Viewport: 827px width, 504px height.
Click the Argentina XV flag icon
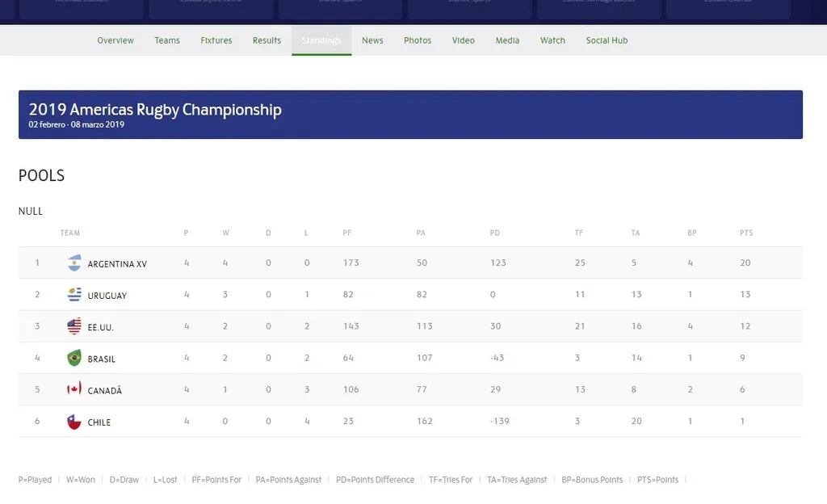coord(74,263)
